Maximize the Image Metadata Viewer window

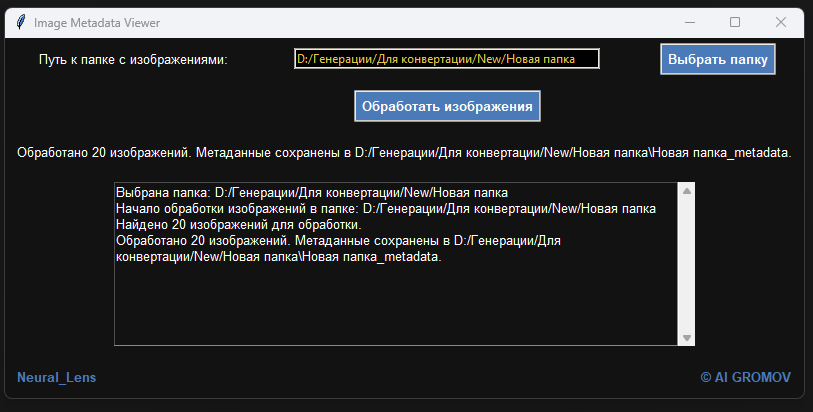(735, 22)
